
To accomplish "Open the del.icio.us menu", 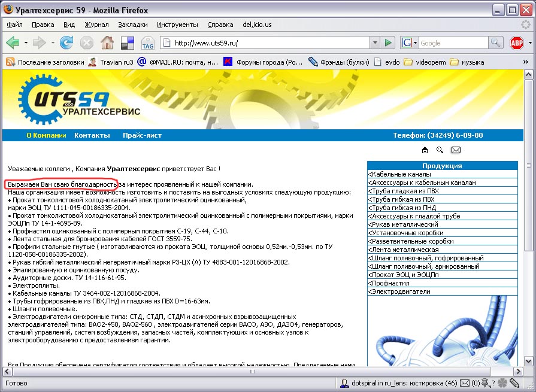I will click(x=257, y=25).
